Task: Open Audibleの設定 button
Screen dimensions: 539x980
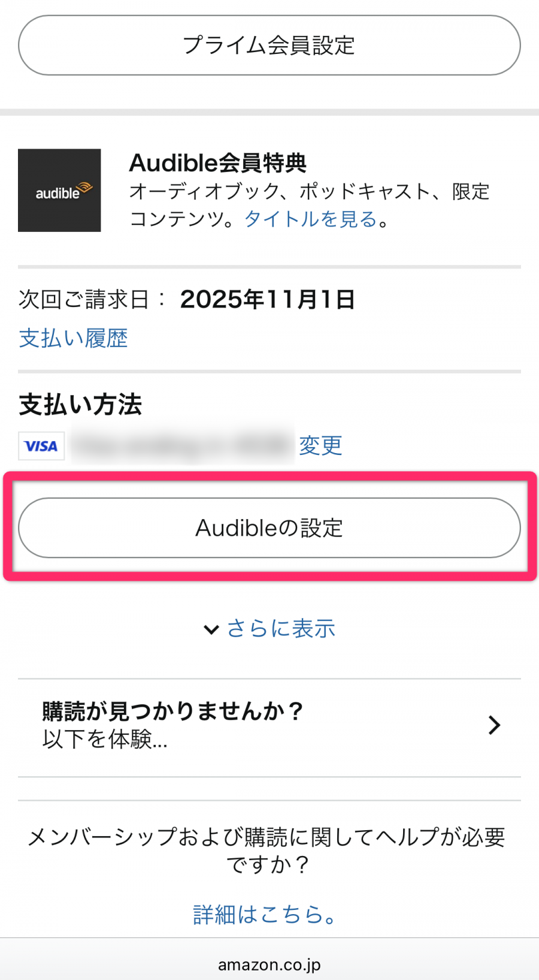Action: click(x=269, y=527)
